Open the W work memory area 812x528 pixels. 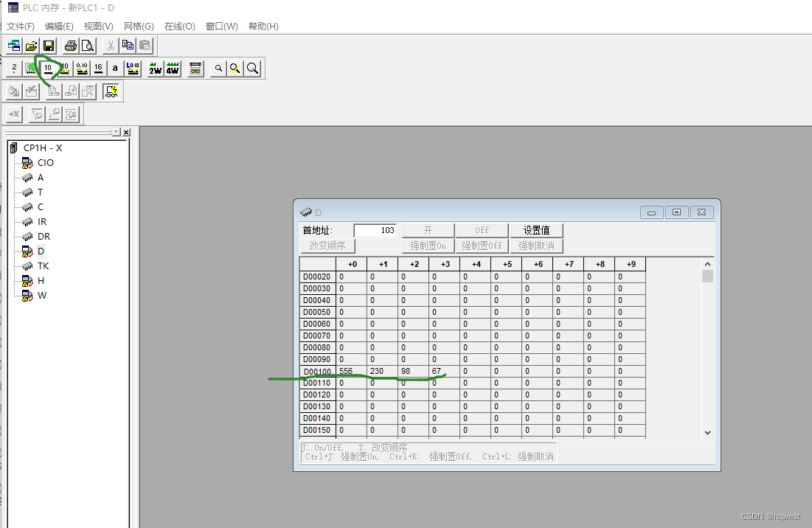click(42, 296)
